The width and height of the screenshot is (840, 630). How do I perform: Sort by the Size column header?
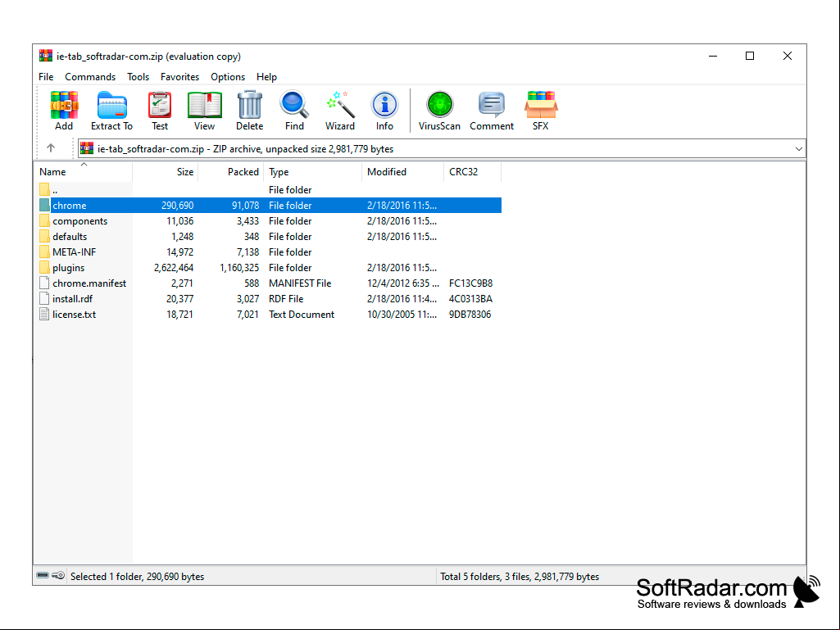tap(166, 171)
